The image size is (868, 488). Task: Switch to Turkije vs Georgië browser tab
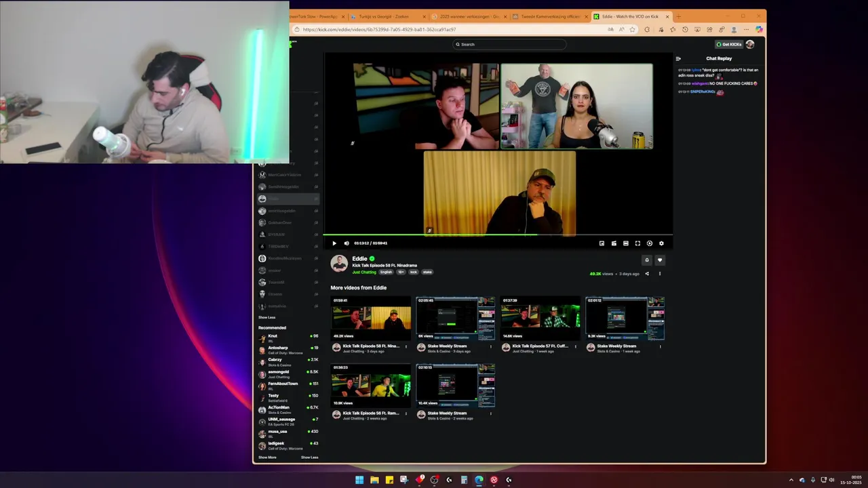point(389,16)
